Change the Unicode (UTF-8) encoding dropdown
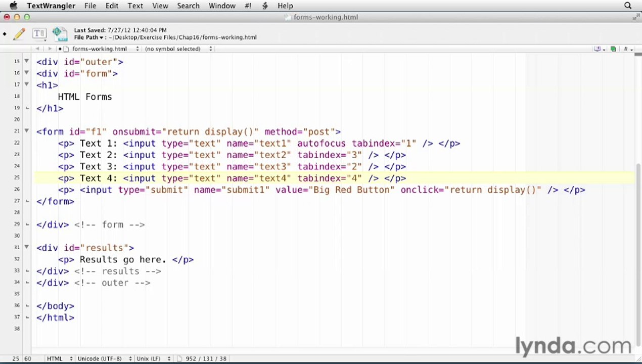The image size is (642, 364). 104,358
